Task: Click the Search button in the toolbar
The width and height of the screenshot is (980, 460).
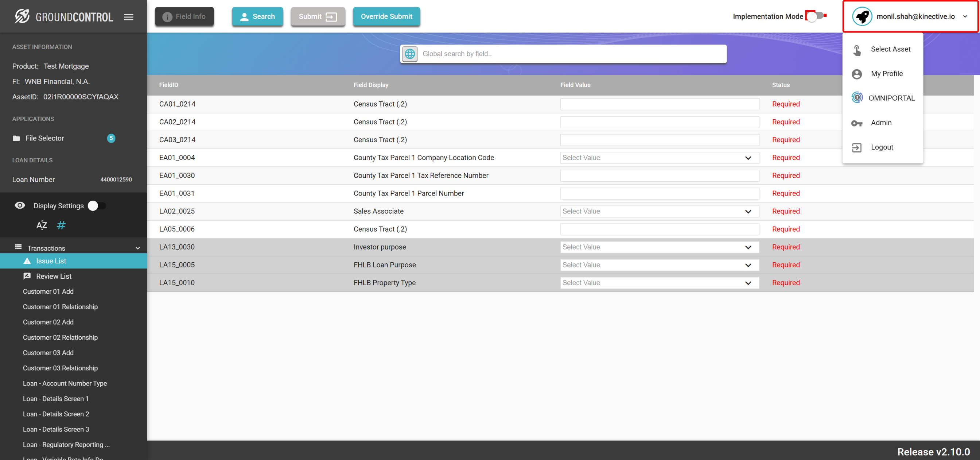Action: [x=257, y=16]
